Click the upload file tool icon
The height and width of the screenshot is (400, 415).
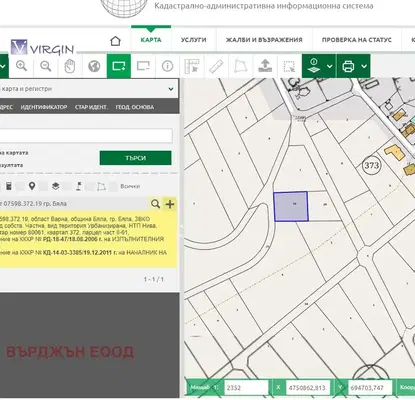tap(265, 66)
